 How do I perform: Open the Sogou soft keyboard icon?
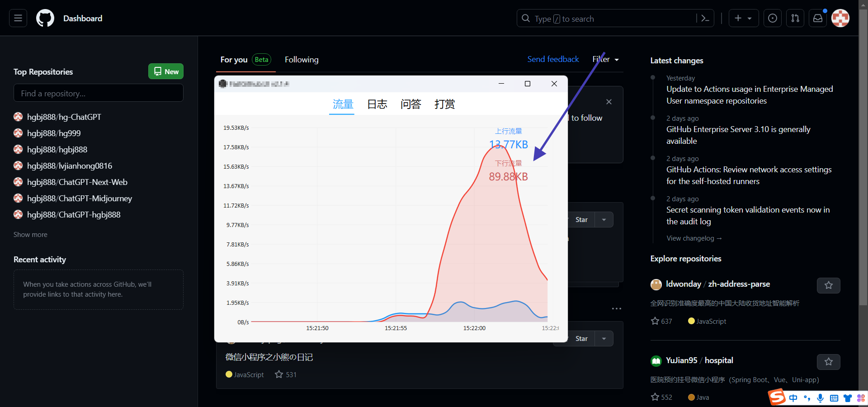tap(834, 398)
